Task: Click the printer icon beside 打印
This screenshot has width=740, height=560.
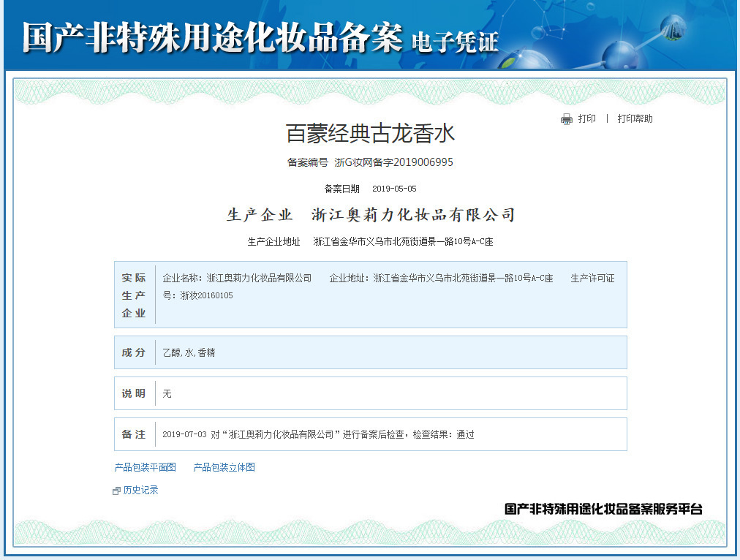Action: point(566,119)
